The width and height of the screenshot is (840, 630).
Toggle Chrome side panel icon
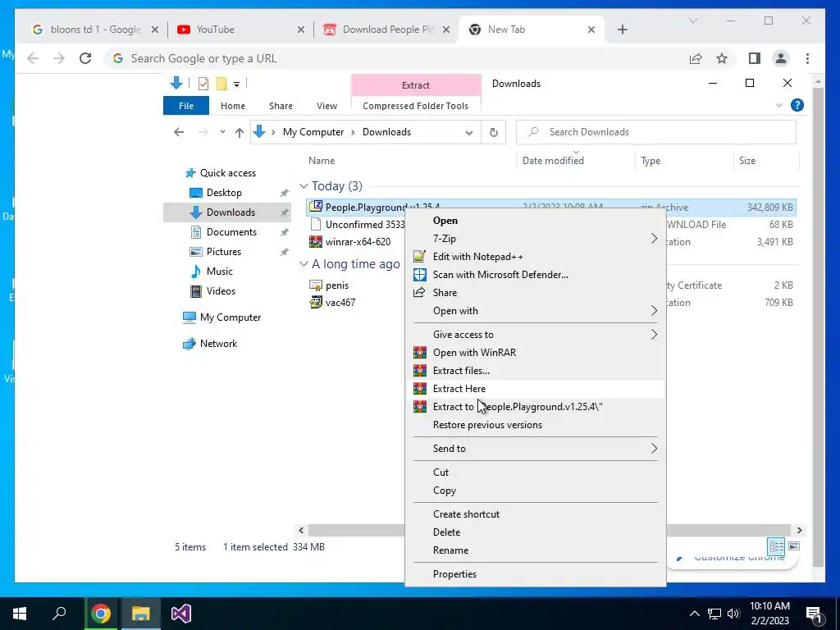(755, 58)
